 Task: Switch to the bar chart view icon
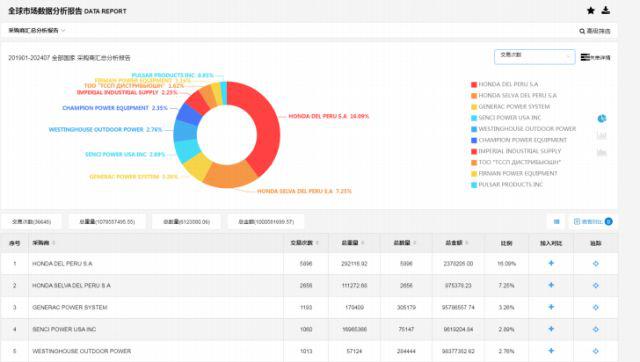(x=602, y=152)
